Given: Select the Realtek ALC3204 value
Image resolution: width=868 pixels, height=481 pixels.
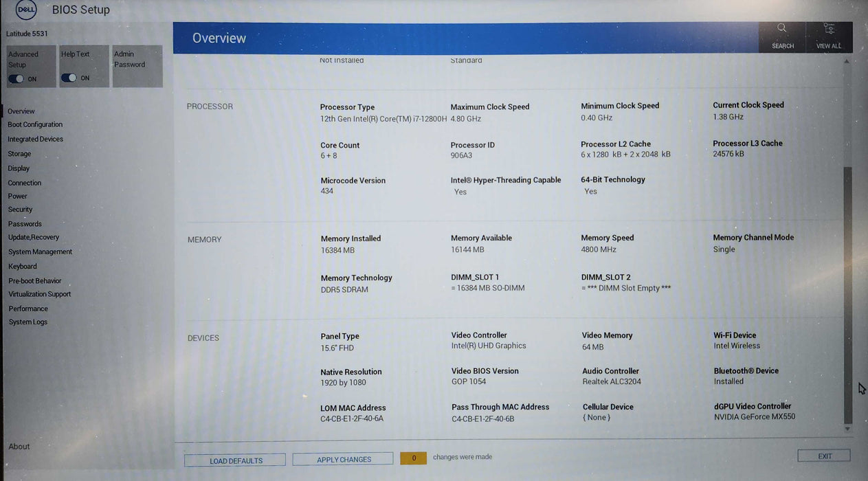Looking at the screenshot, I should click(612, 381).
